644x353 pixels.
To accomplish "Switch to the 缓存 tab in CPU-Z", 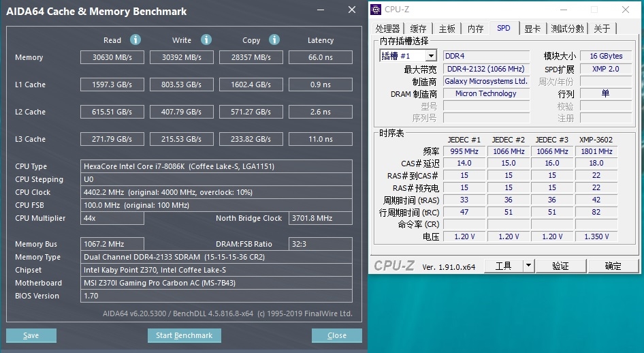I will coord(418,29).
